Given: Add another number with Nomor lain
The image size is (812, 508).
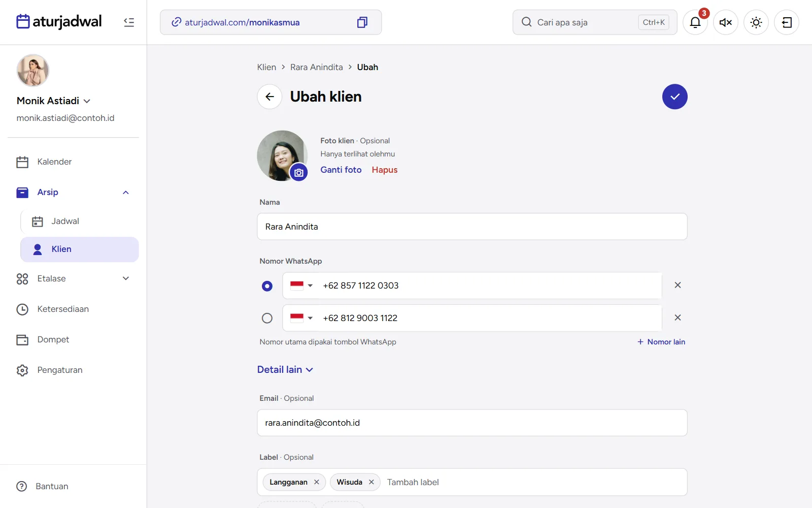Looking at the screenshot, I should coord(661,342).
